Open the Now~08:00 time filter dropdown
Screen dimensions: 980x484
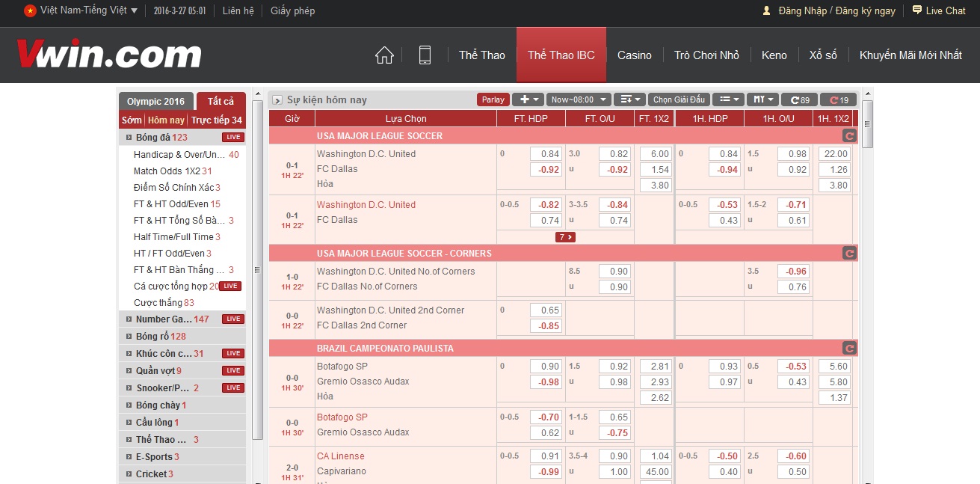[x=578, y=99]
